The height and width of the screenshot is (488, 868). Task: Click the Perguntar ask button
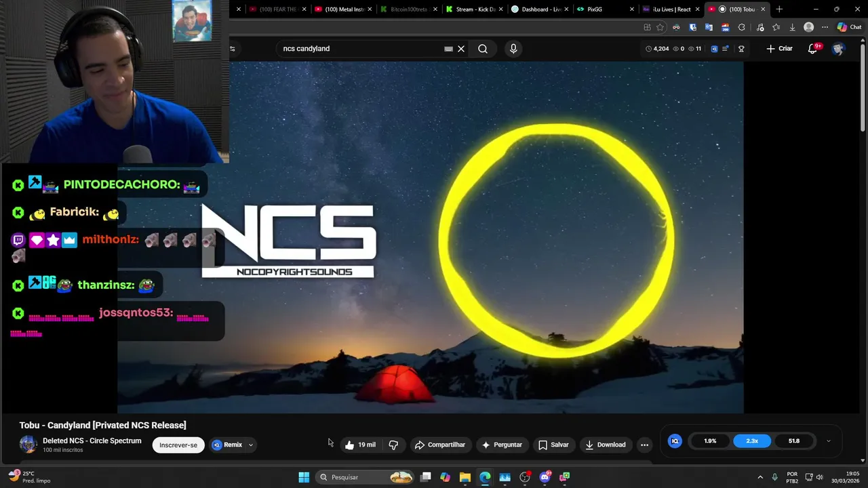[502, 445]
